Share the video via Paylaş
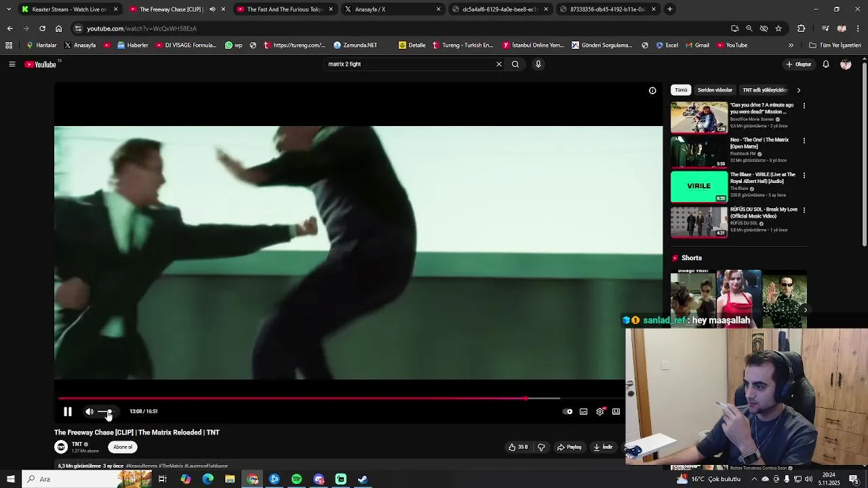The image size is (868, 488). coord(570,447)
